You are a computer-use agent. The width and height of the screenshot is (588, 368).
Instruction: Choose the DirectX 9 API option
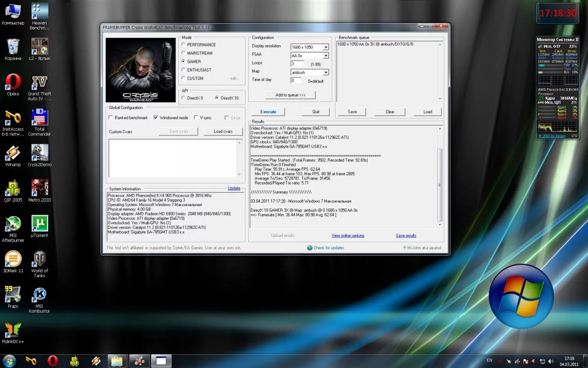click(x=184, y=98)
